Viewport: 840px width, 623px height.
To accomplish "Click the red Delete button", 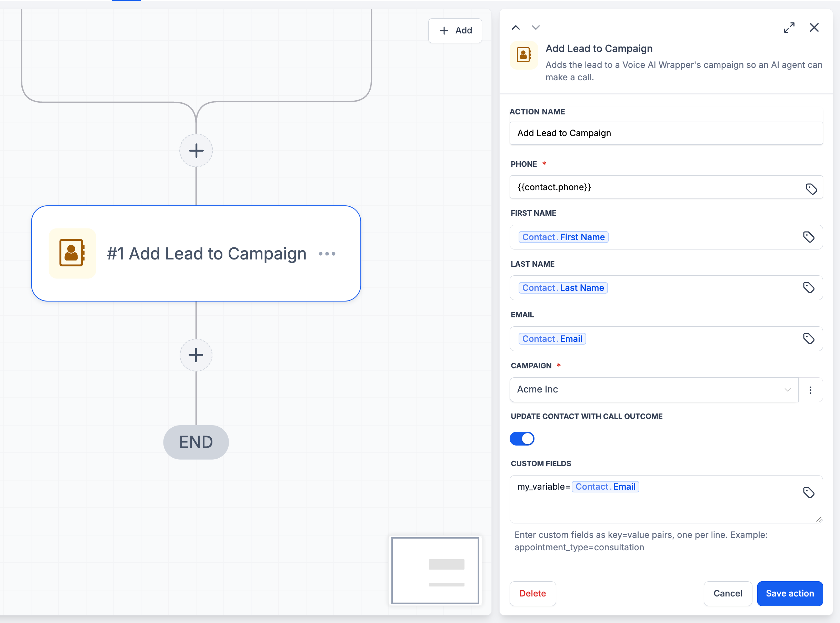I will (x=532, y=594).
